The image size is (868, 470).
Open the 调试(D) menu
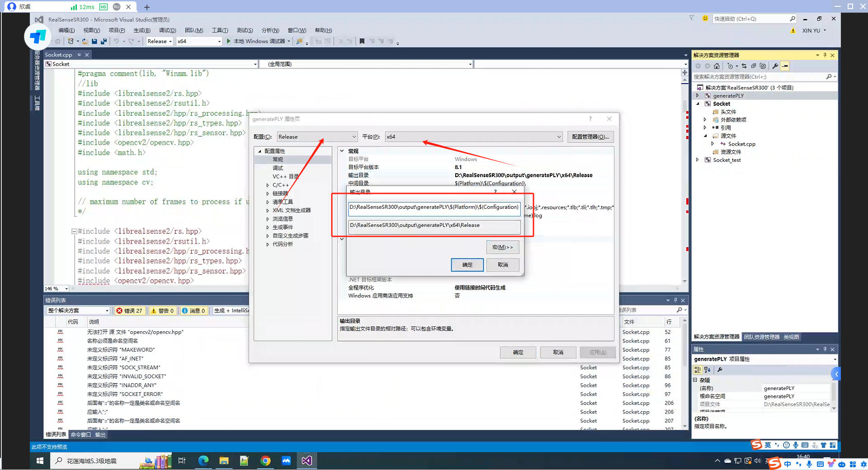click(167, 30)
